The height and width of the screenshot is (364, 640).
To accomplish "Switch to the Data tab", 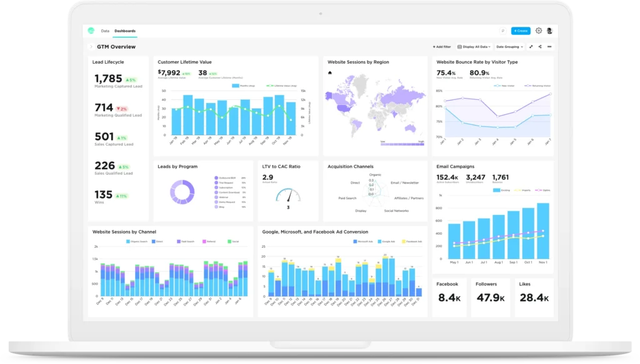I will 105,31.
